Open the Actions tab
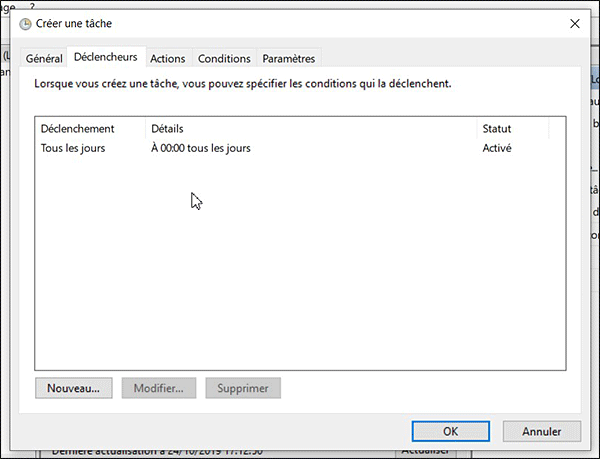600x459 pixels. click(167, 59)
